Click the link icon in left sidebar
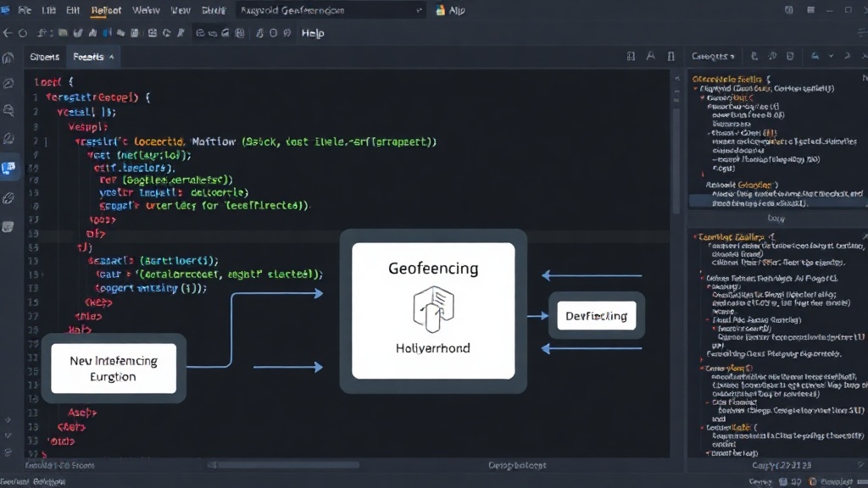 tap(8, 198)
